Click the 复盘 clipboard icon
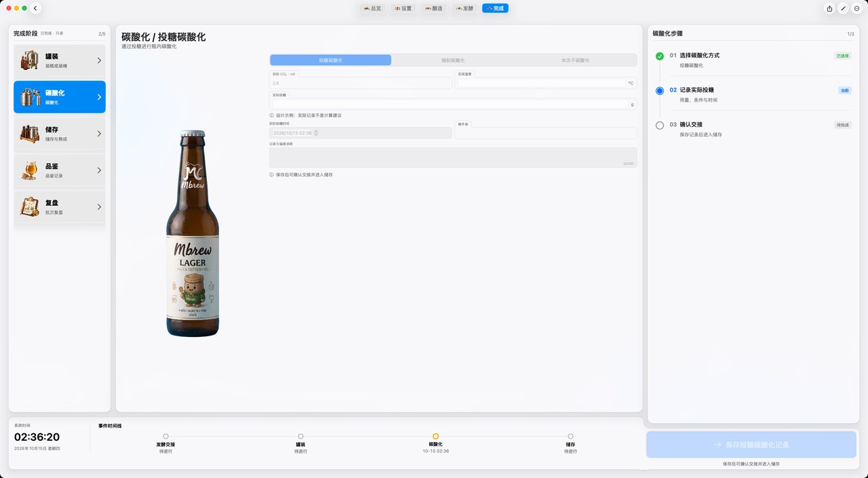868x478 pixels. [29, 207]
